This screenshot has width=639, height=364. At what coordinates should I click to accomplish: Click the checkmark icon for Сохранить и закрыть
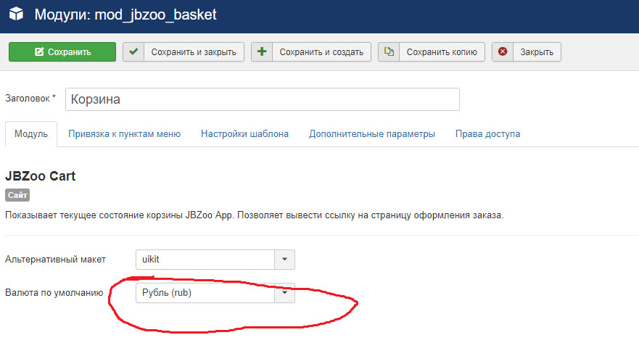point(133,51)
